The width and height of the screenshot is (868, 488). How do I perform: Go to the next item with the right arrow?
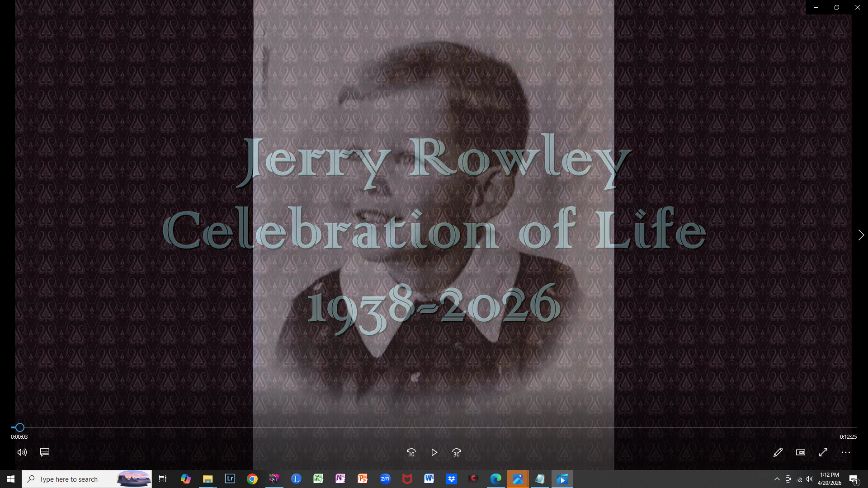861,235
